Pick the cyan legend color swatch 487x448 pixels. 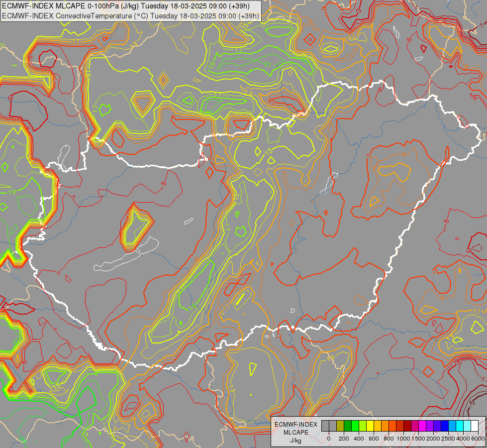coord(460,426)
